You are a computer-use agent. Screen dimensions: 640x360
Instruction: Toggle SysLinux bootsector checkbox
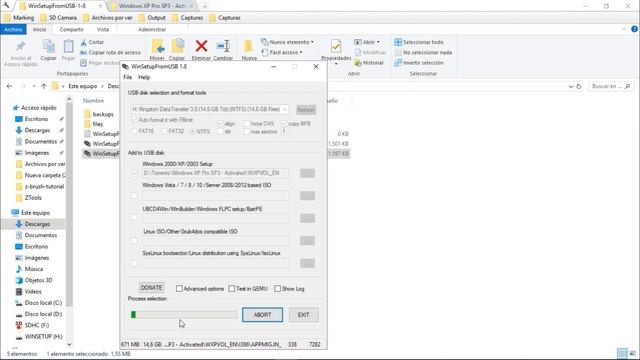coord(134,263)
